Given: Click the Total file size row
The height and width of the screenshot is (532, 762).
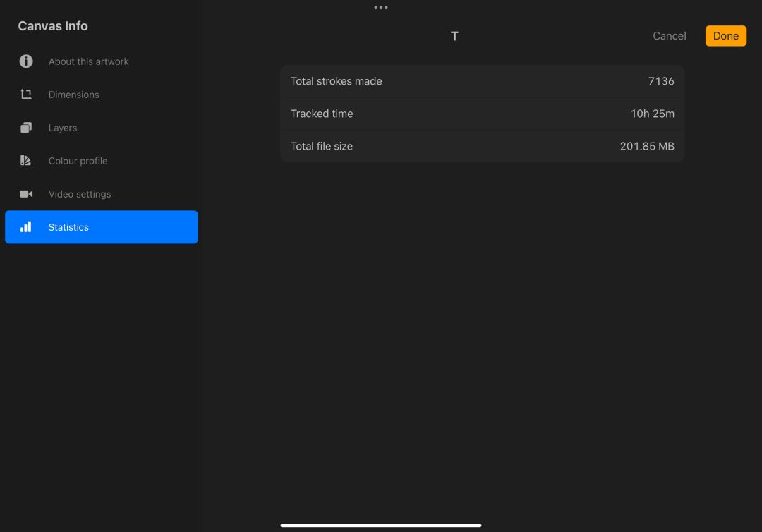Looking at the screenshot, I should (x=482, y=146).
